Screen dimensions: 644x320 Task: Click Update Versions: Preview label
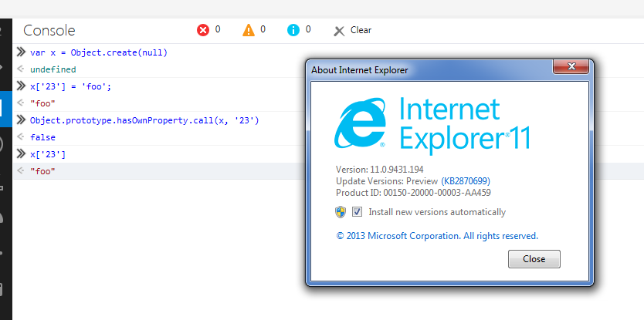pos(387,181)
